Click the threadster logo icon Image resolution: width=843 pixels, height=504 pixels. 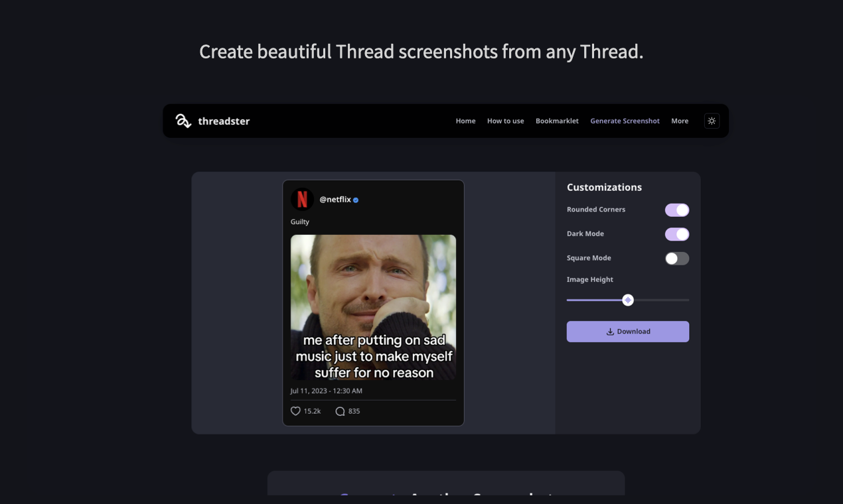click(183, 120)
